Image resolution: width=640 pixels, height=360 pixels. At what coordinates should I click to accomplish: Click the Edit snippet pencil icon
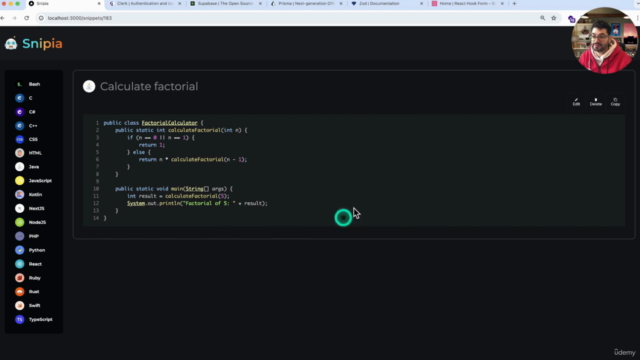point(576,101)
